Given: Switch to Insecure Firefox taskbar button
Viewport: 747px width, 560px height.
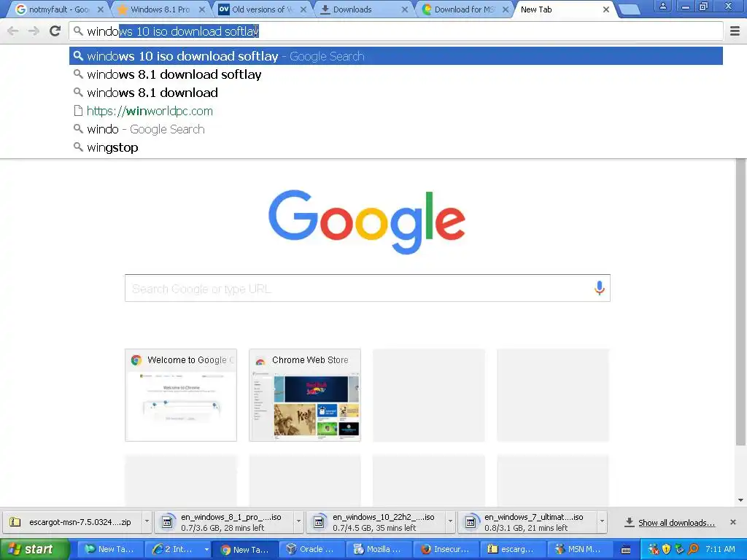Looking at the screenshot, I should point(447,550).
